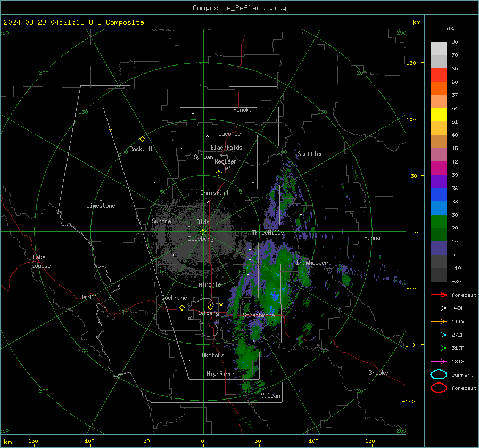This screenshot has width=479, height=448.
Task: Click the asterisk marker above Limestone
Action: coord(101,201)
